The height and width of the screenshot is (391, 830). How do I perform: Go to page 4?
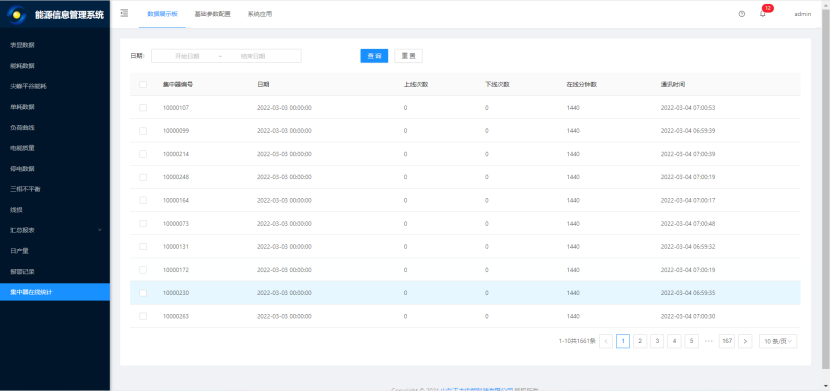pyautogui.click(x=674, y=341)
